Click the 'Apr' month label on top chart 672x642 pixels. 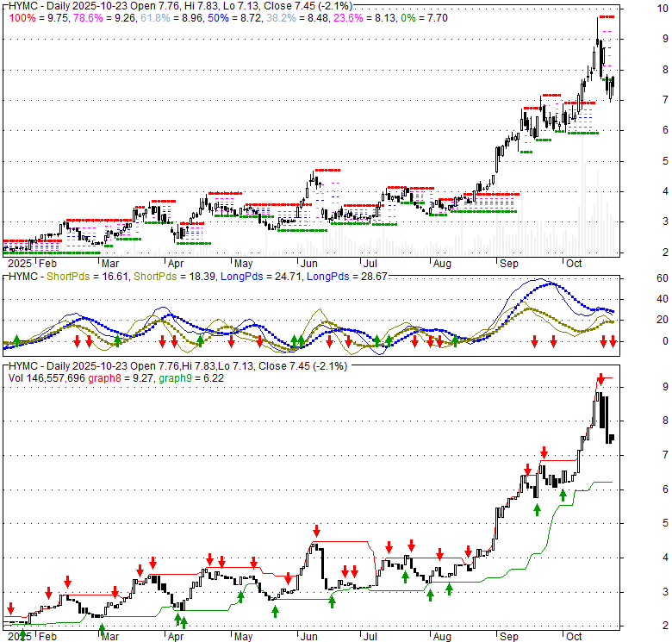[x=176, y=264]
